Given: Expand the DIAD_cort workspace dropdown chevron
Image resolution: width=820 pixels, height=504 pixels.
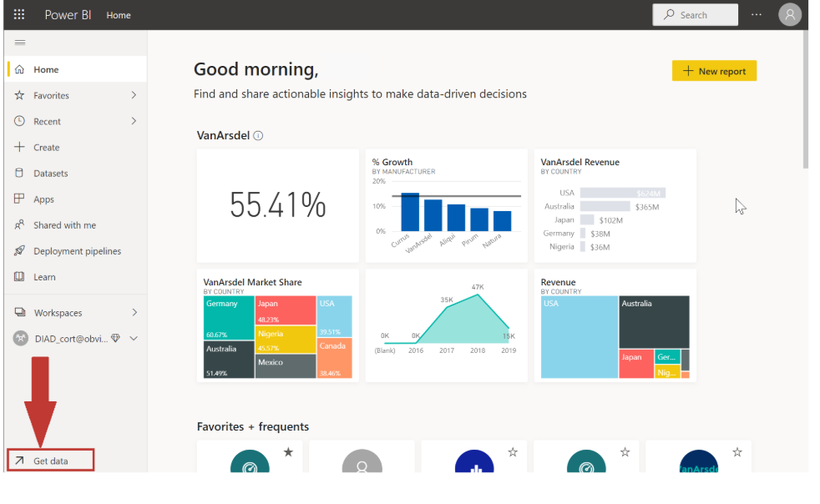Looking at the screenshot, I should 134,339.
